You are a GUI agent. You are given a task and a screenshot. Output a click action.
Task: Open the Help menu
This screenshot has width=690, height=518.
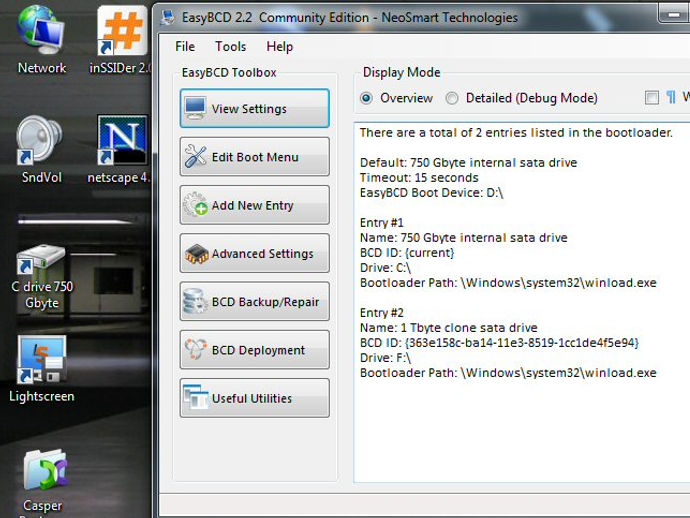pos(279,46)
